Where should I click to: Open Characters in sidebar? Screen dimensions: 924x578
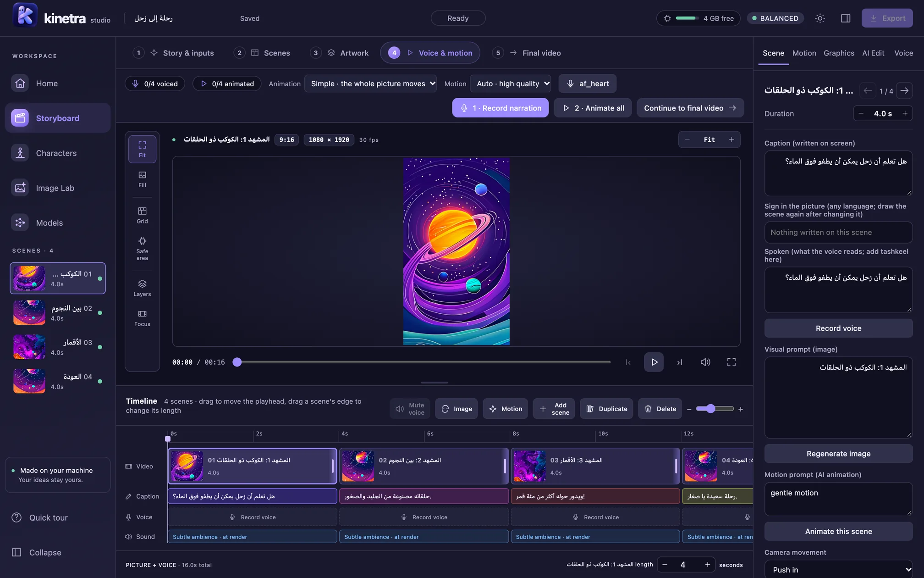[58, 153]
